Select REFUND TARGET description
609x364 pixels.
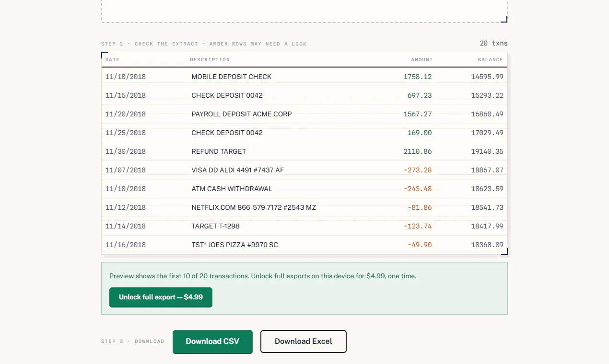[219, 151]
